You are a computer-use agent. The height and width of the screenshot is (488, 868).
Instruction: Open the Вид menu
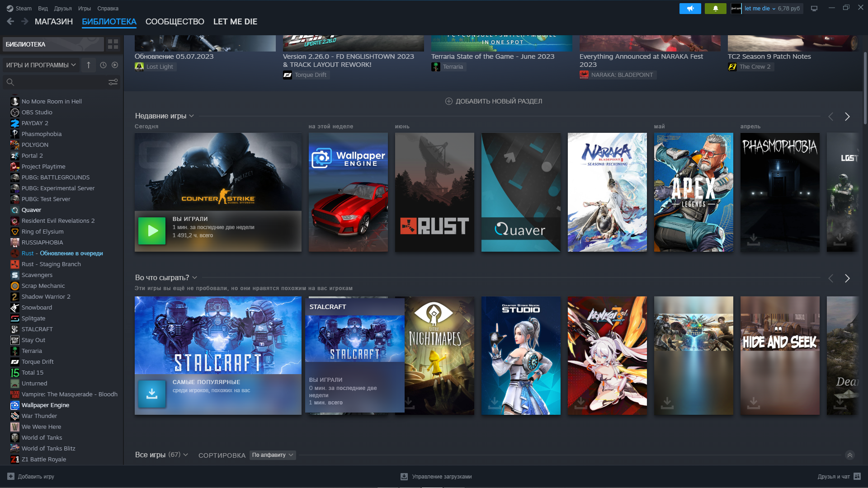pos(43,9)
